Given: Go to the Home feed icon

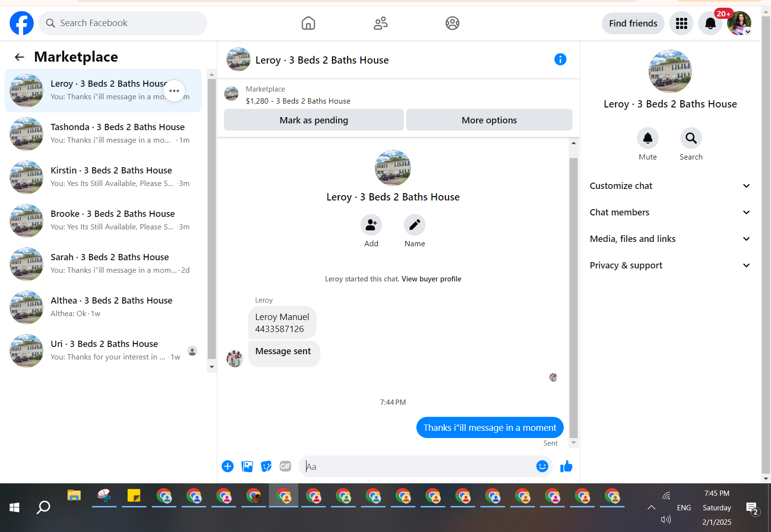Looking at the screenshot, I should pos(308,23).
